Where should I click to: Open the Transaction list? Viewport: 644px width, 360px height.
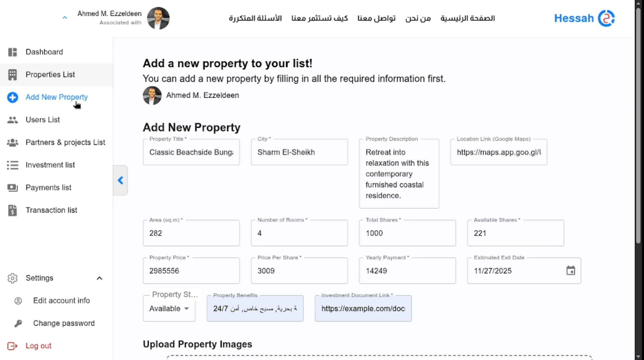(x=51, y=210)
